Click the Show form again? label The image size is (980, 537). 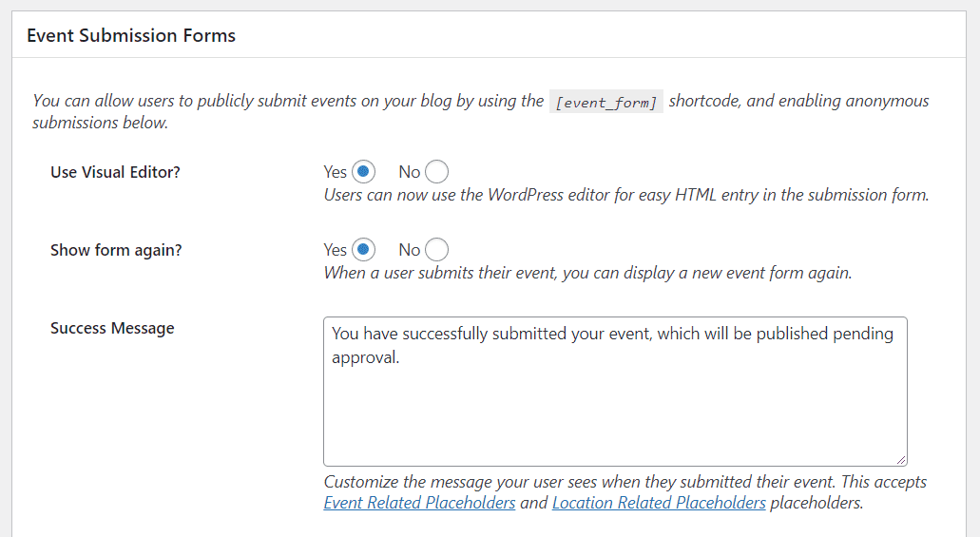[x=116, y=250]
